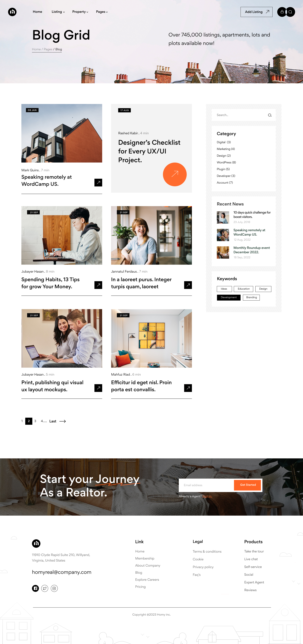
Task: Click the Add Listing button
Action: 257,12
